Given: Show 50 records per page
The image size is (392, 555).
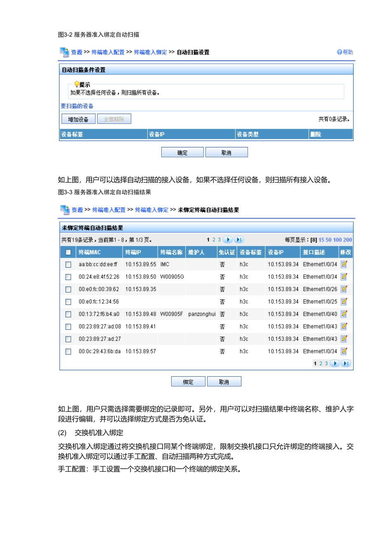Looking at the screenshot, I should point(328,240).
